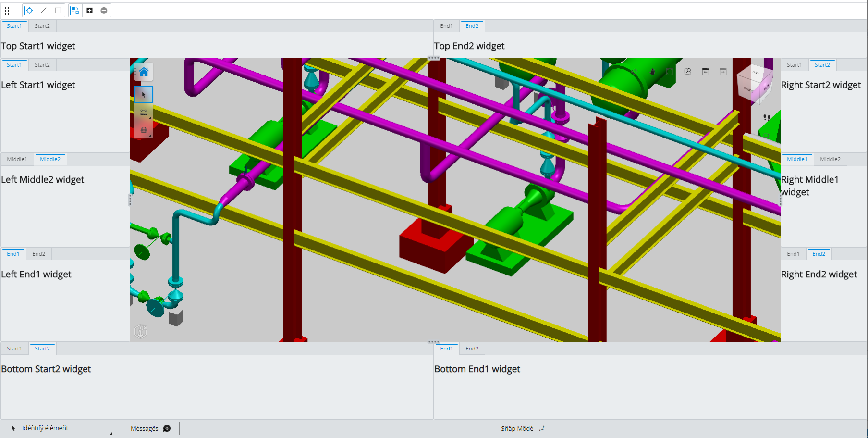Click the Home button in the viewport

pyautogui.click(x=144, y=73)
